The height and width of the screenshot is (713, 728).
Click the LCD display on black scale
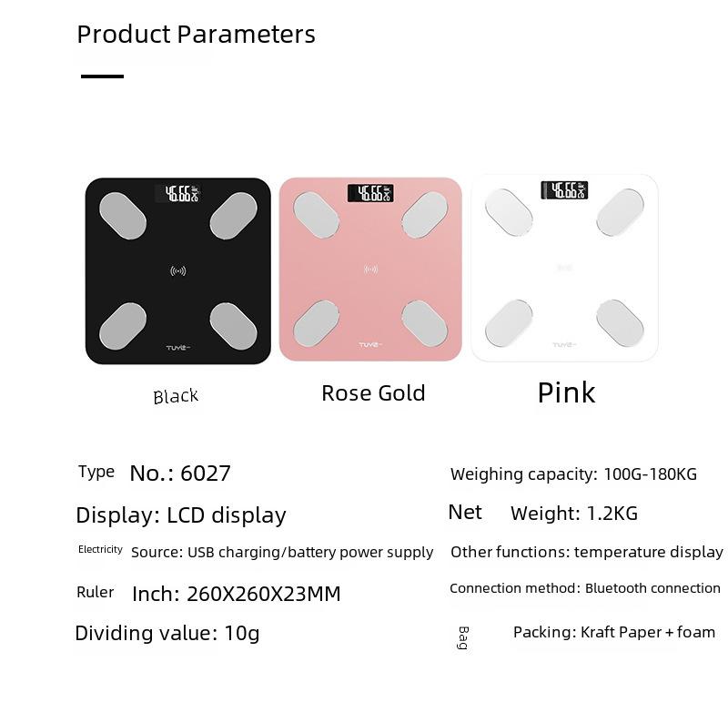[177, 194]
